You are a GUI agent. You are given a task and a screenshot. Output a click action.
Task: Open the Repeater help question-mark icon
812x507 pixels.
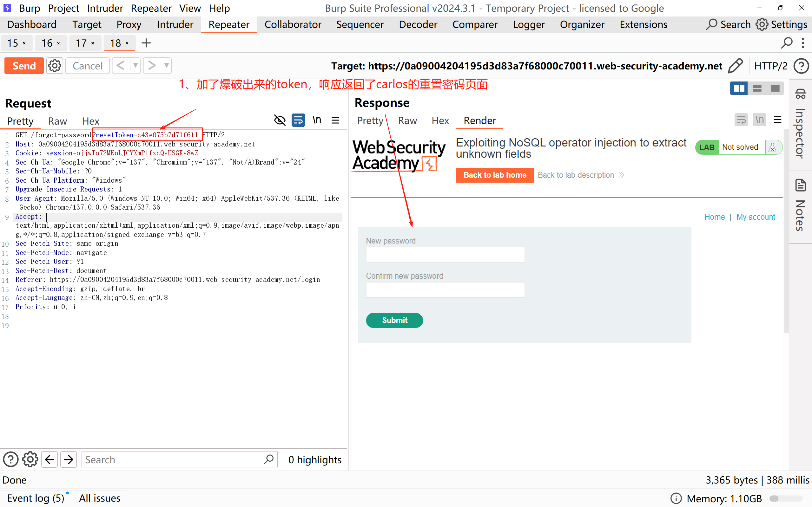coord(801,66)
